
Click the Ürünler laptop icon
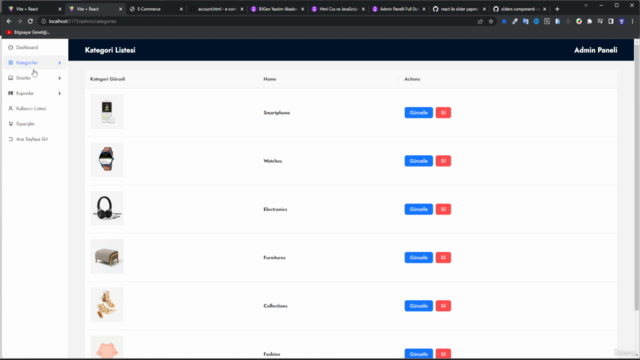(x=11, y=78)
